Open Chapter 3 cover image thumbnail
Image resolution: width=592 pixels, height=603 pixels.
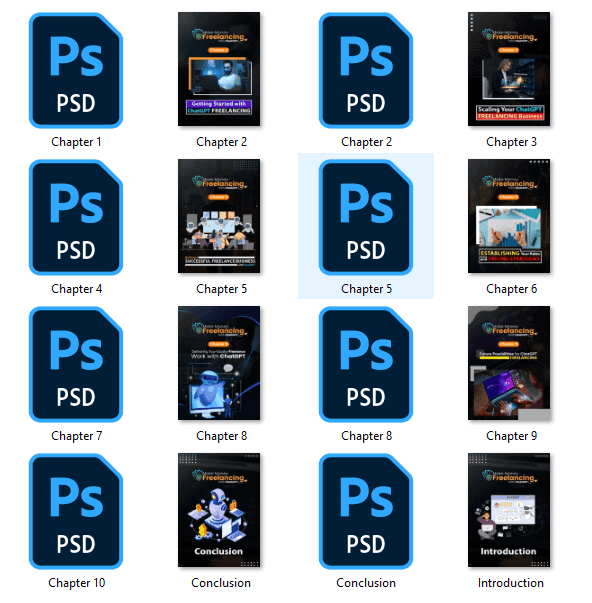click(x=509, y=69)
